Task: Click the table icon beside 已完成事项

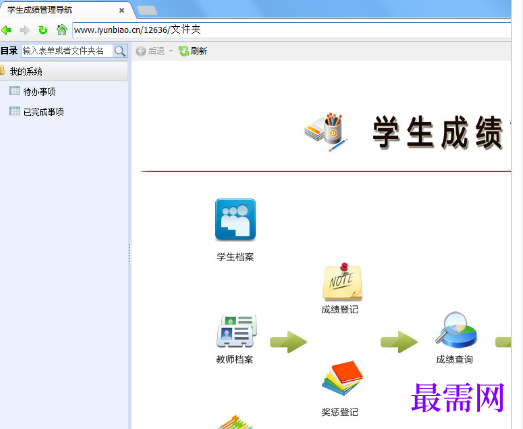Action: [x=14, y=111]
